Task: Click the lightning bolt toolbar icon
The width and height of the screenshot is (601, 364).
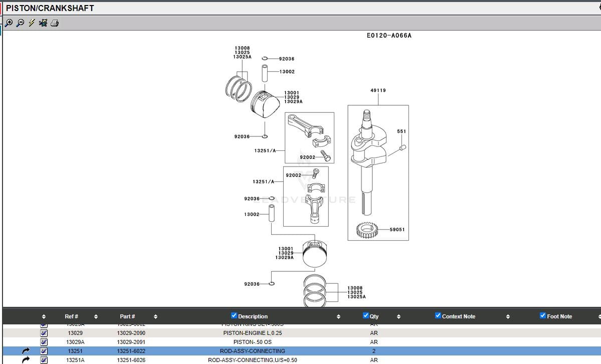Action: point(32,23)
